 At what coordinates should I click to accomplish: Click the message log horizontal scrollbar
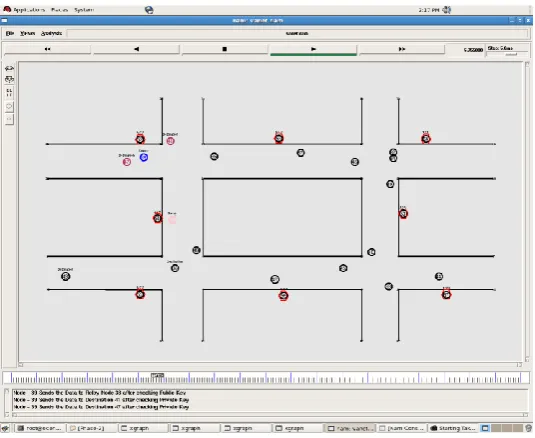click(x=270, y=415)
